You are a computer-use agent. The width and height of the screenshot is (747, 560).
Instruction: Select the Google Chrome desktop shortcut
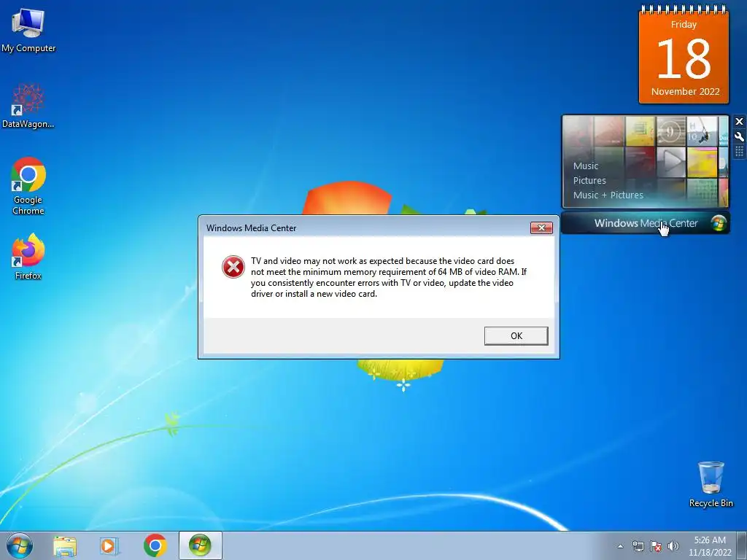pyautogui.click(x=28, y=186)
